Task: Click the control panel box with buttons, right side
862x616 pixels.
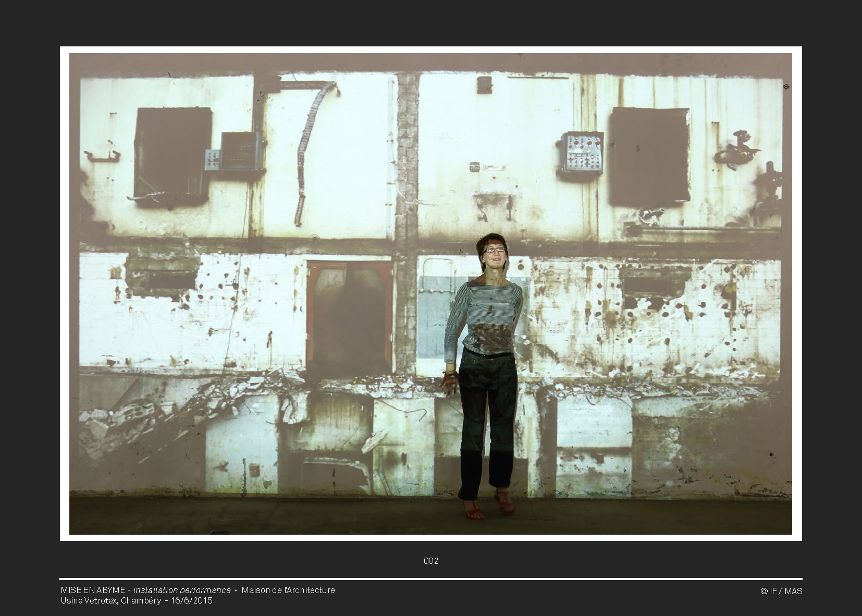Action: 583,152
